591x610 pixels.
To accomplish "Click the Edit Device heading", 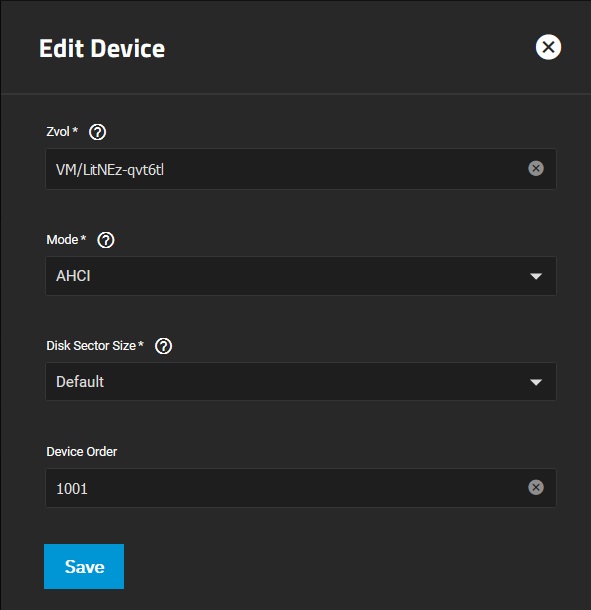I will pyautogui.click(x=102, y=49).
